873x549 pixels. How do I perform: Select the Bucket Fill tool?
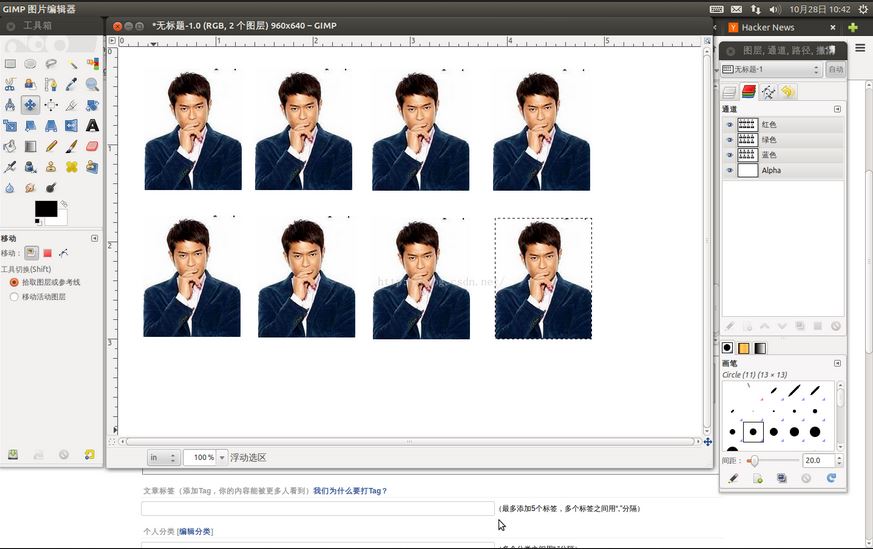coord(10,146)
